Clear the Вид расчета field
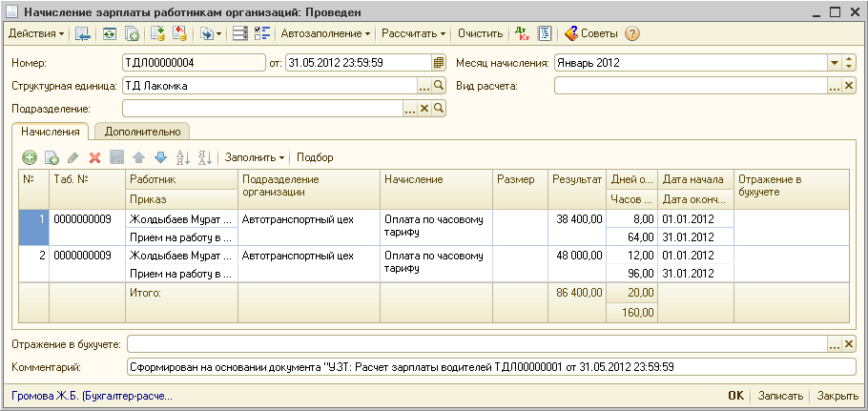This screenshot has height=411, width=868. click(x=849, y=86)
